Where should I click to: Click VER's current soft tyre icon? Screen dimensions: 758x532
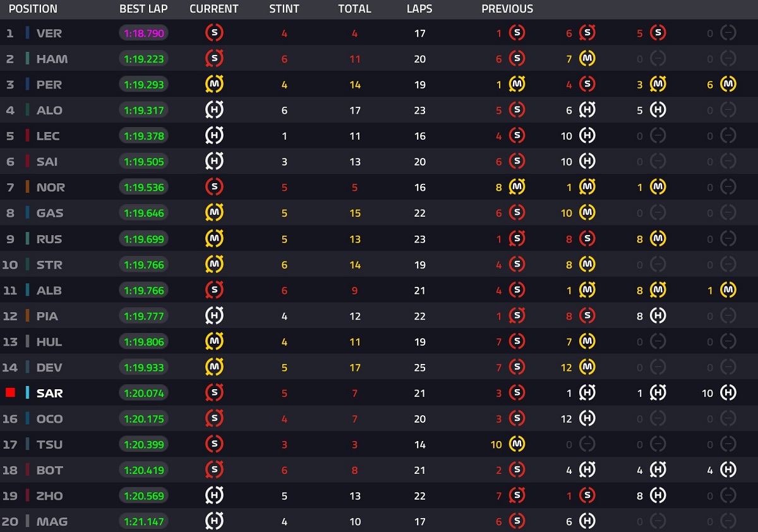pyautogui.click(x=214, y=33)
